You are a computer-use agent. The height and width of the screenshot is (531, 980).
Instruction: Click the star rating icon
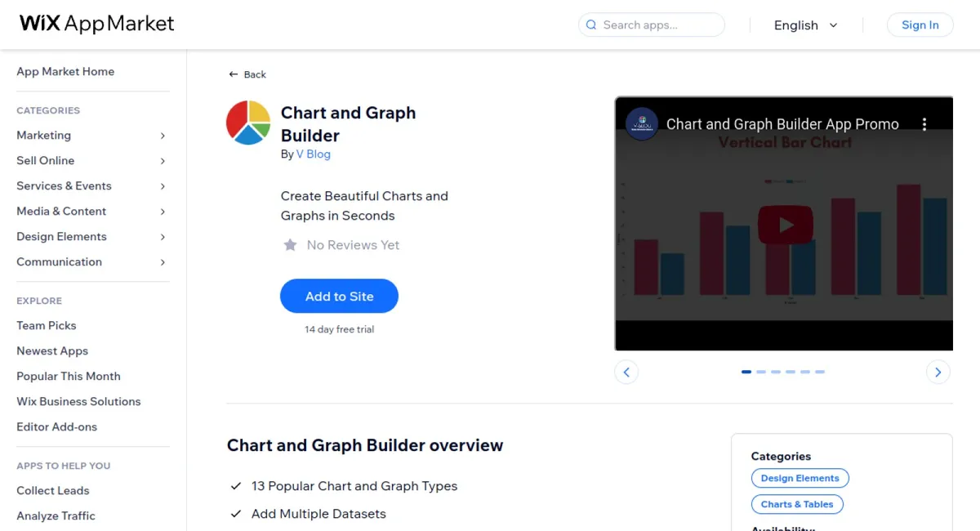click(291, 245)
